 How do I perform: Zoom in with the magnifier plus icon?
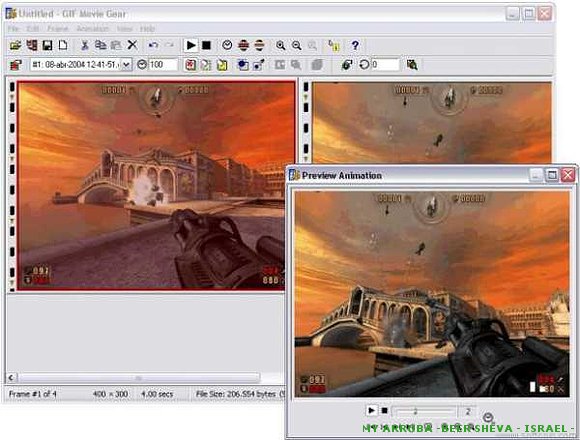tap(281, 45)
